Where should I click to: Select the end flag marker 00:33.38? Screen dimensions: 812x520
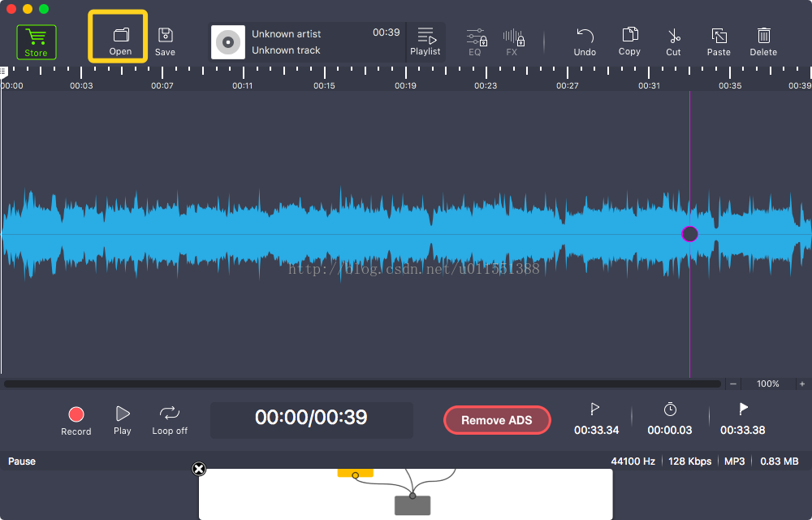click(x=743, y=419)
